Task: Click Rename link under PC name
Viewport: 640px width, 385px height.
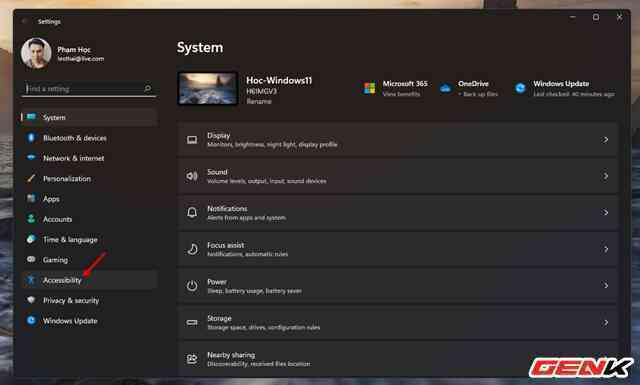Action: pyautogui.click(x=259, y=101)
